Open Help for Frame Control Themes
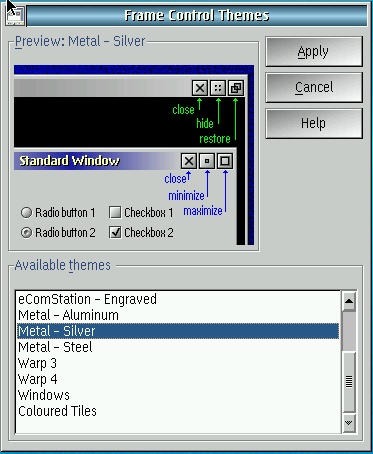373x454 pixels. coord(314,123)
